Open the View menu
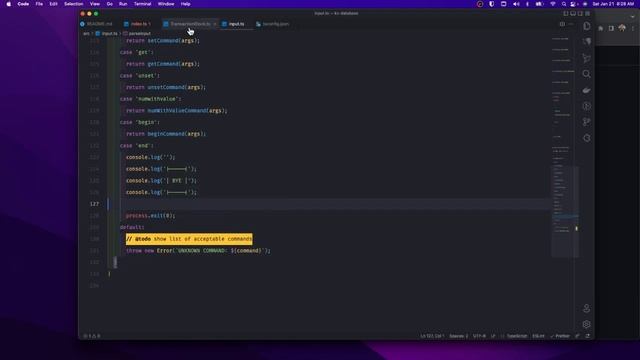Screen dimensions: 640x360 tap(95, 4)
